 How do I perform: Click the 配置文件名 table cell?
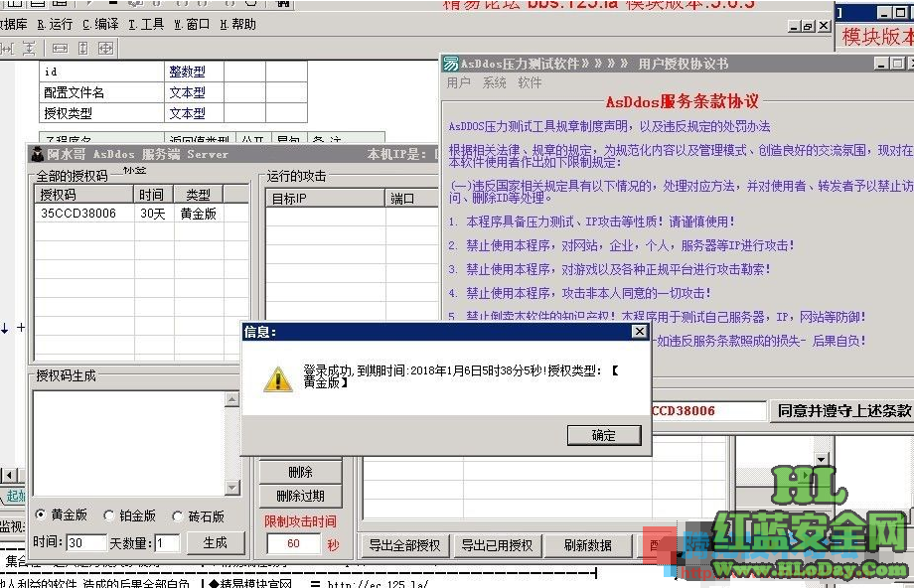[102, 92]
